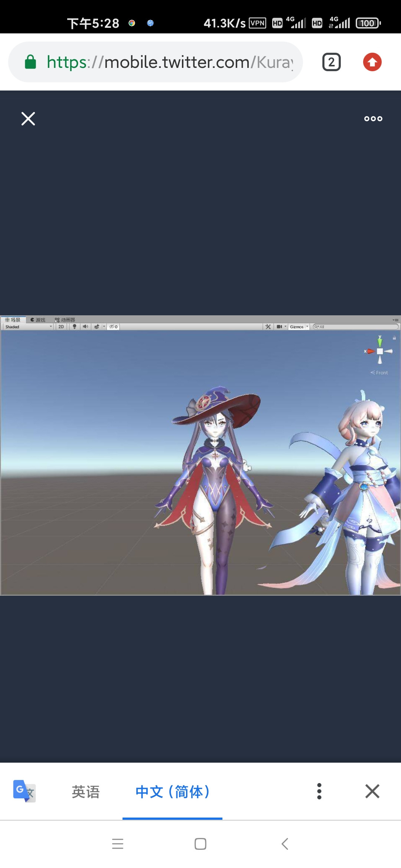The height and width of the screenshot is (868, 401).
Task: Tap the Mona witch character in image
Action: coord(215,490)
